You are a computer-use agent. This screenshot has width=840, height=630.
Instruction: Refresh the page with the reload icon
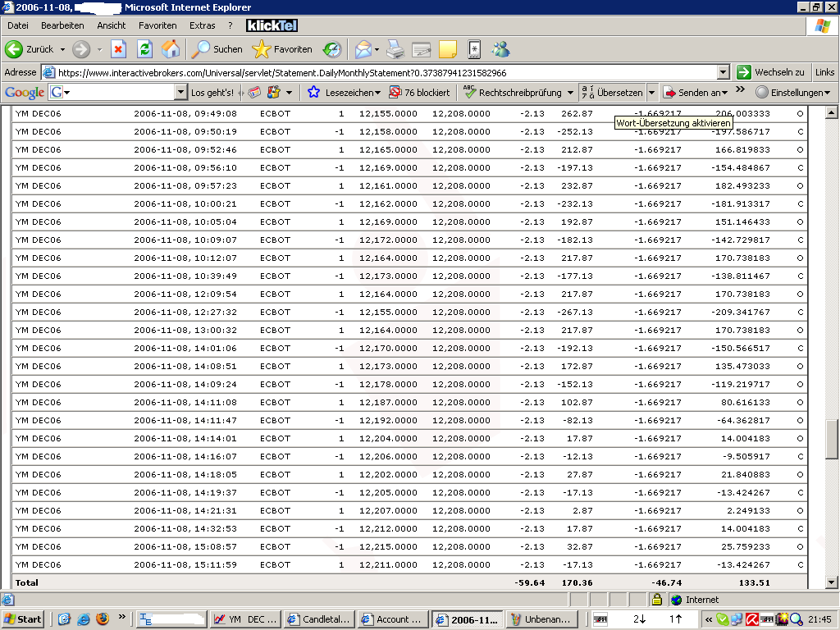coord(144,49)
